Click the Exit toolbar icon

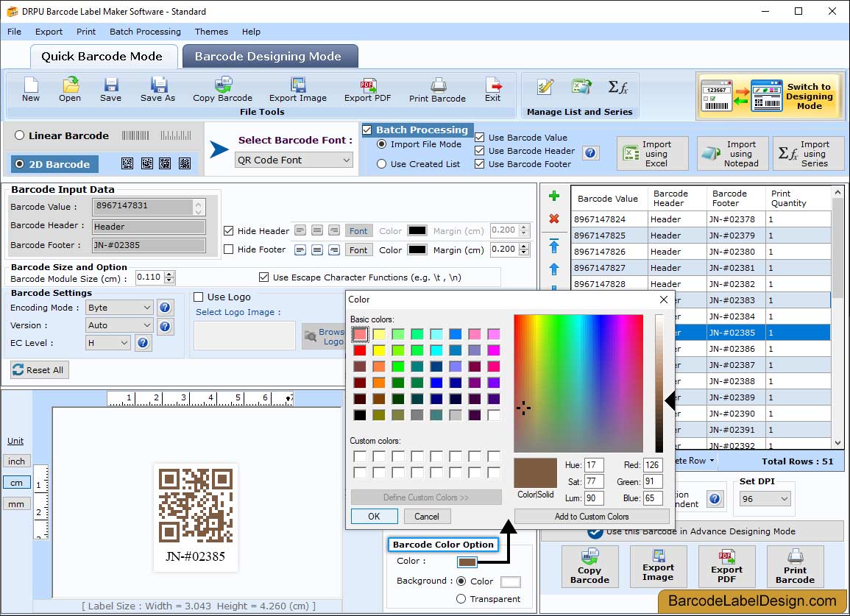coord(493,89)
